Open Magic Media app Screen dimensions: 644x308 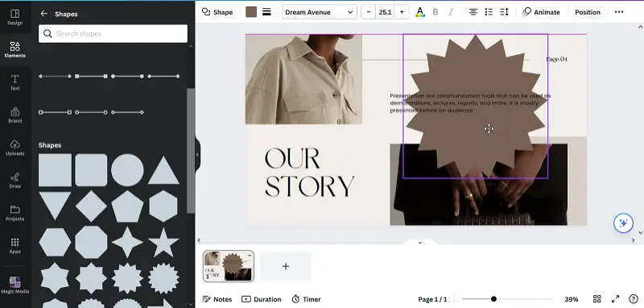point(14,285)
